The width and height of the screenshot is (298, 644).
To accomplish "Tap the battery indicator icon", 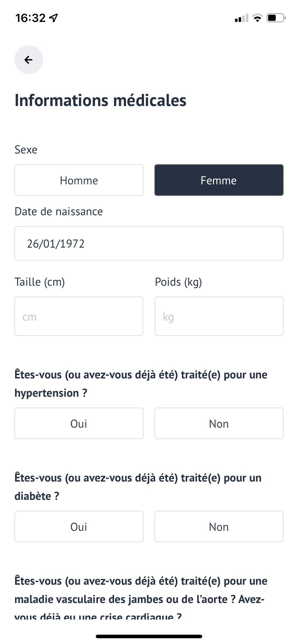I will 276,18.
